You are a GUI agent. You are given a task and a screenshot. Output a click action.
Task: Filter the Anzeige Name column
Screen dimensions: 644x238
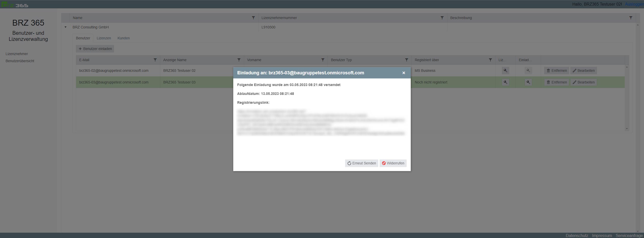click(239, 60)
